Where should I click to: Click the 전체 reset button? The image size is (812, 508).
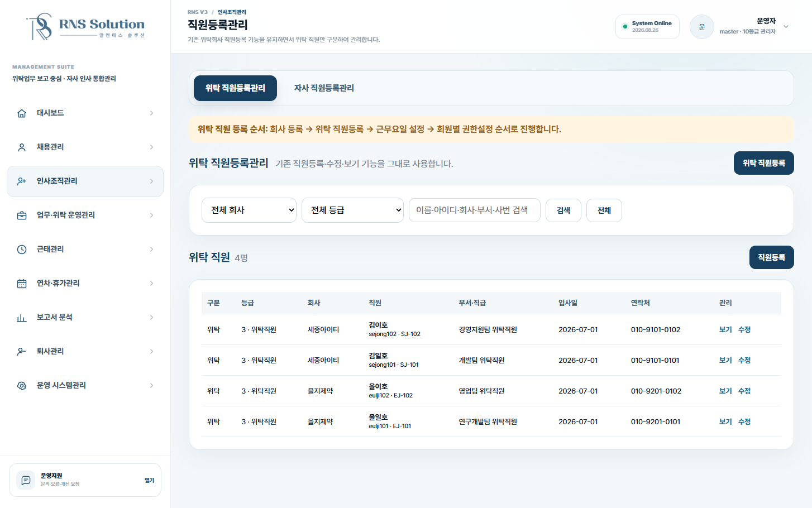(x=604, y=210)
